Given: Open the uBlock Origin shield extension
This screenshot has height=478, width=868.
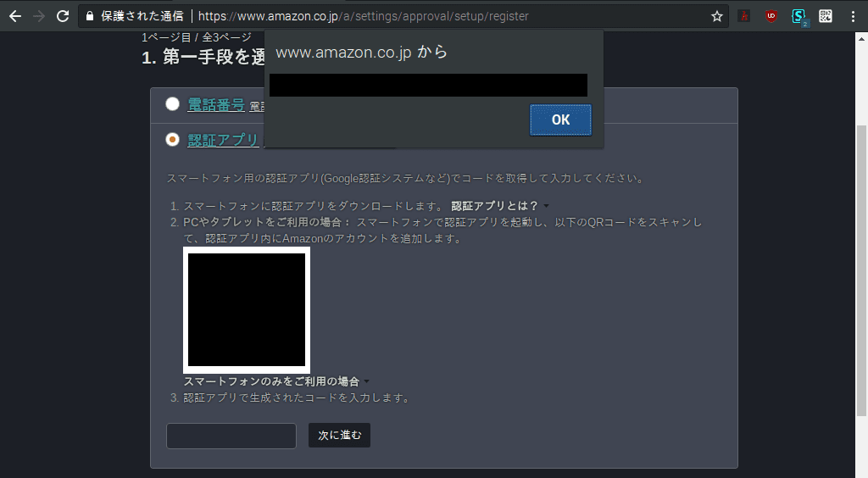Looking at the screenshot, I should (x=771, y=16).
